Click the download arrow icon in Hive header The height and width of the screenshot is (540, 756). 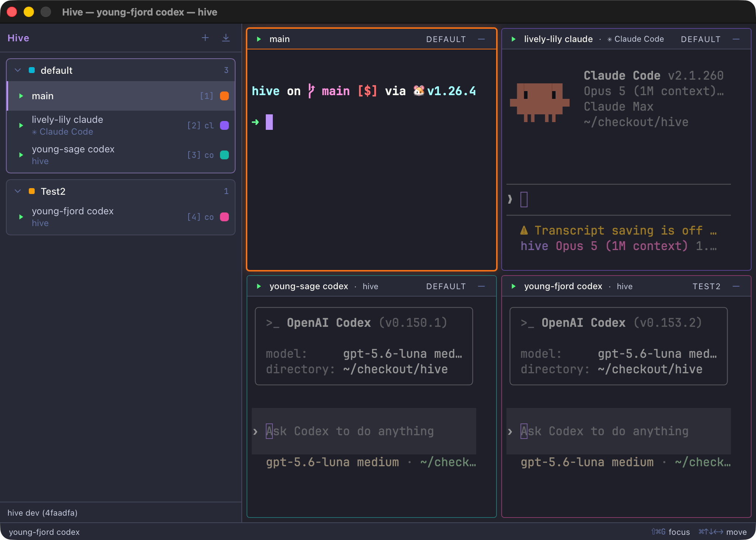click(x=226, y=38)
